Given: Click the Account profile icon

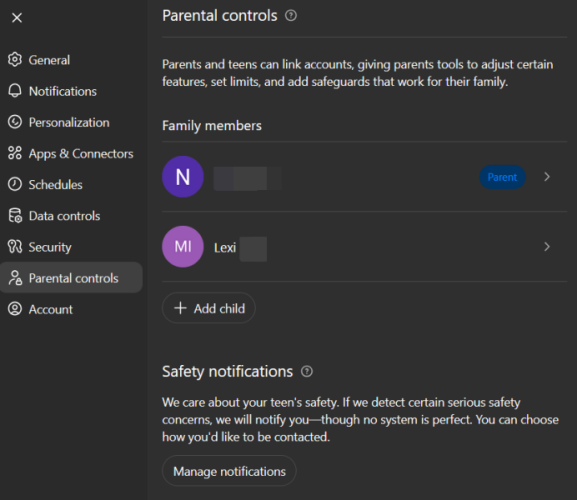Looking at the screenshot, I should click(15, 309).
